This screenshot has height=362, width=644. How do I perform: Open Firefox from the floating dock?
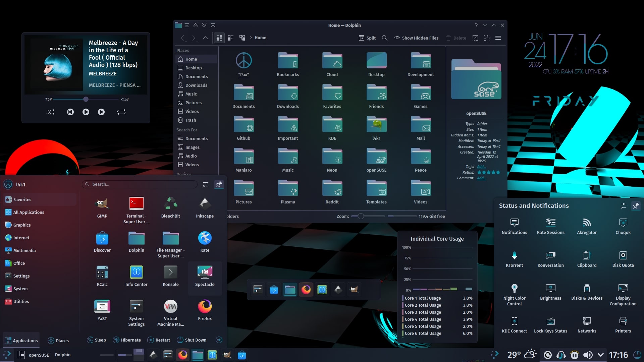point(306,289)
